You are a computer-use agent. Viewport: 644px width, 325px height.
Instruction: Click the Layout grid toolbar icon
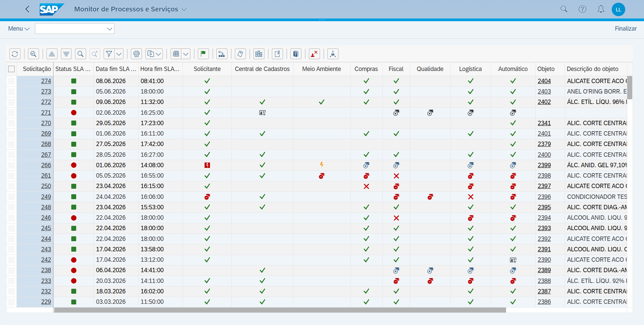coord(176,54)
